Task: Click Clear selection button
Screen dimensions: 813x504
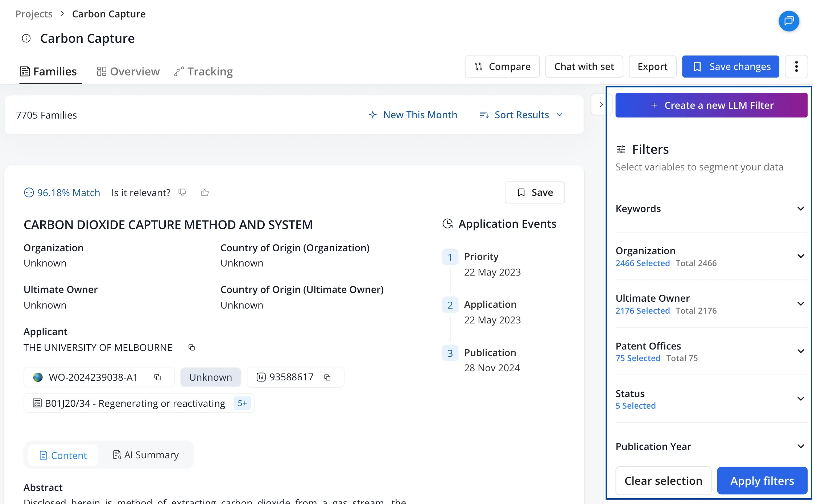Action: pos(663,481)
